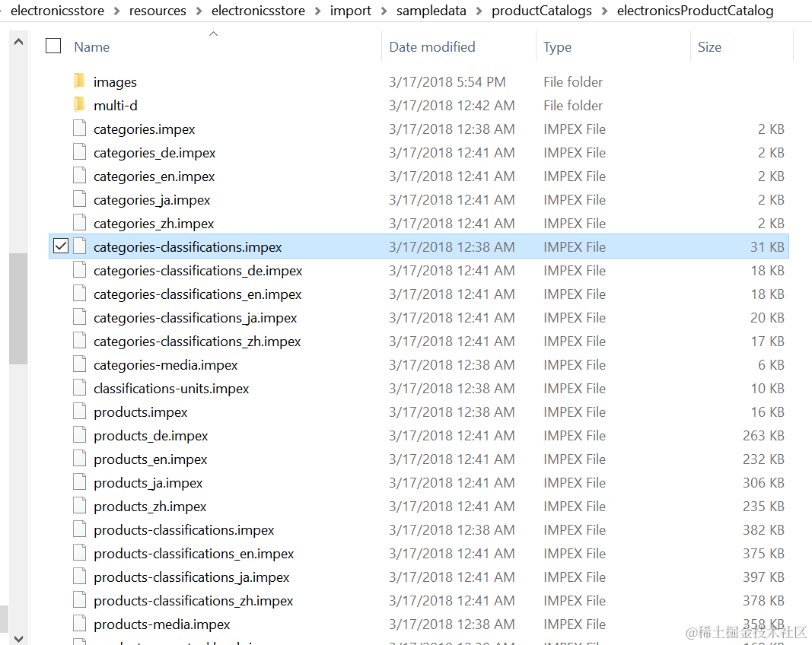Click the scroll down arrow of left pane
This screenshot has height=645, width=812.
[x=18, y=638]
